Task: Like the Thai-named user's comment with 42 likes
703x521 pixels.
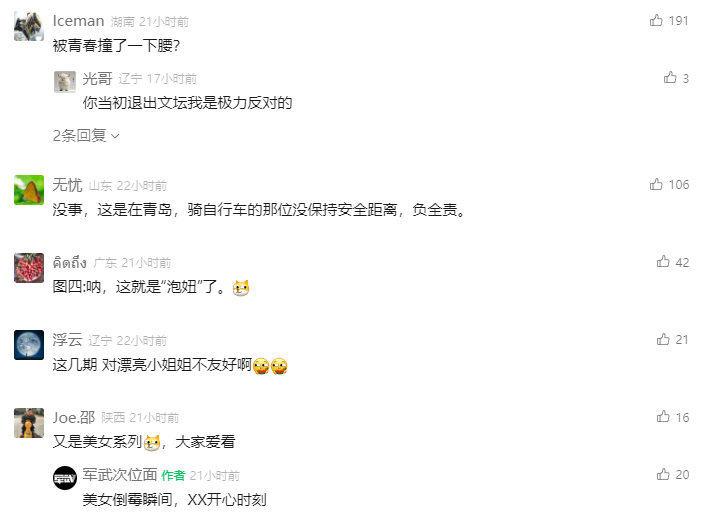Action: click(663, 262)
